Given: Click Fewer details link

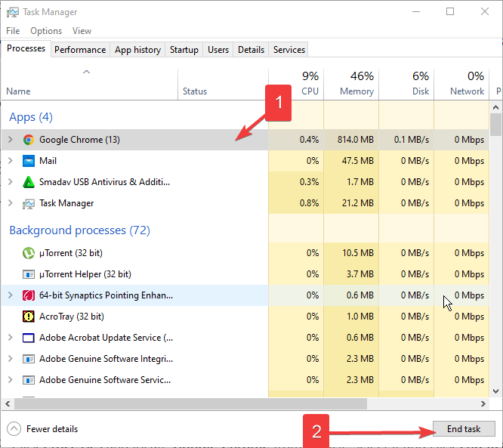Looking at the screenshot, I should (52, 429).
